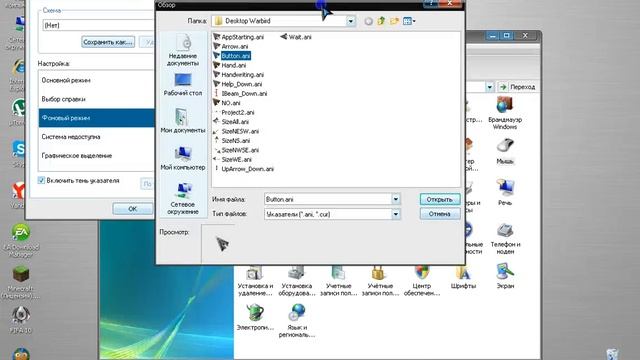
Task: Select Arrow.ani file
Action: coord(231,47)
